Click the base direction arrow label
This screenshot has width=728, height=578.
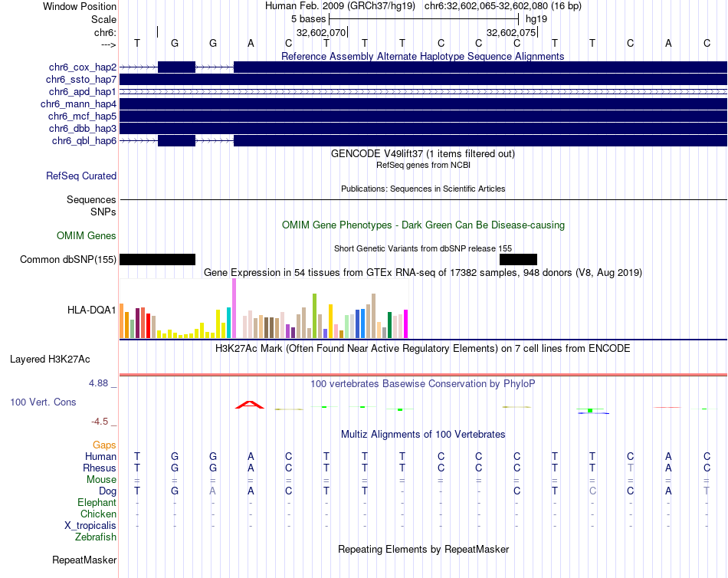click(108, 44)
